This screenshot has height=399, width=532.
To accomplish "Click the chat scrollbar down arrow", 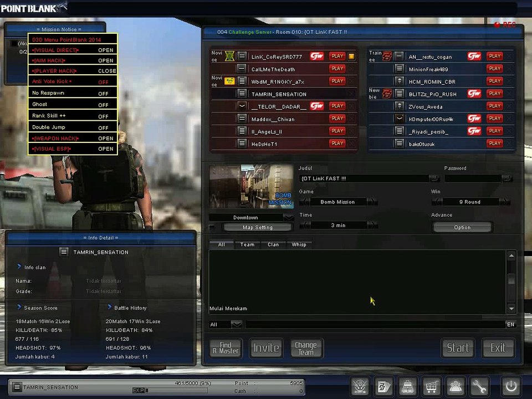I will point(511,309).
